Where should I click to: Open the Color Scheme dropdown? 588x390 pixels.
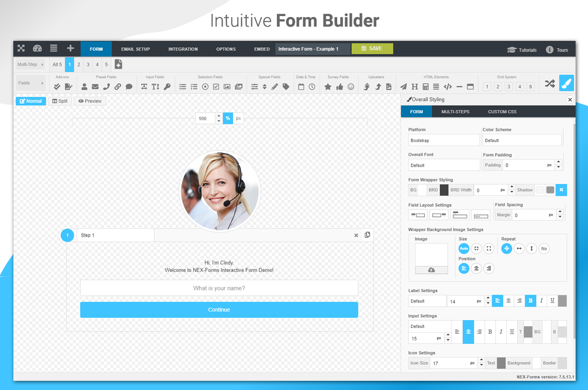coord(522,140)
